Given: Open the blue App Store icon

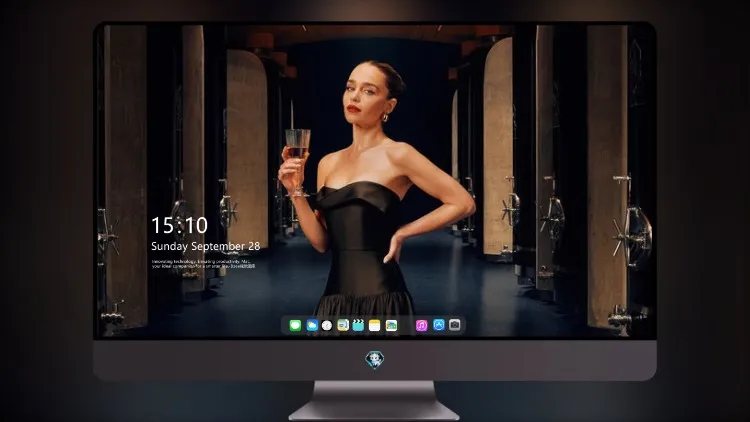Looking at the screenshot, I should pos(439,325).
